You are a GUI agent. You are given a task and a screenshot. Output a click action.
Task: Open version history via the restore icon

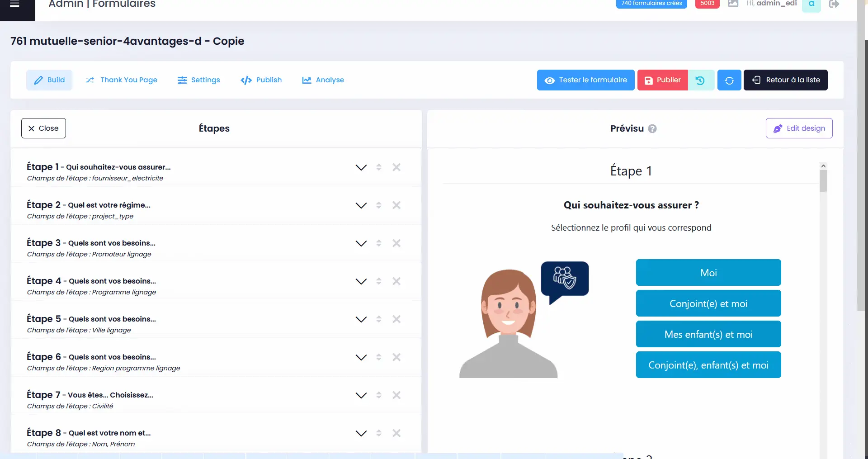(x=701, y=80)
